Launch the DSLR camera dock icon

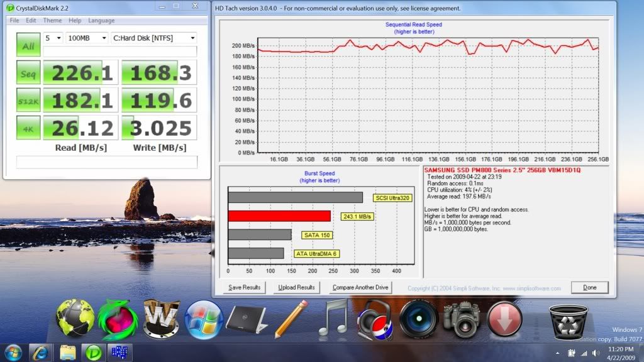tap(462, 320)
